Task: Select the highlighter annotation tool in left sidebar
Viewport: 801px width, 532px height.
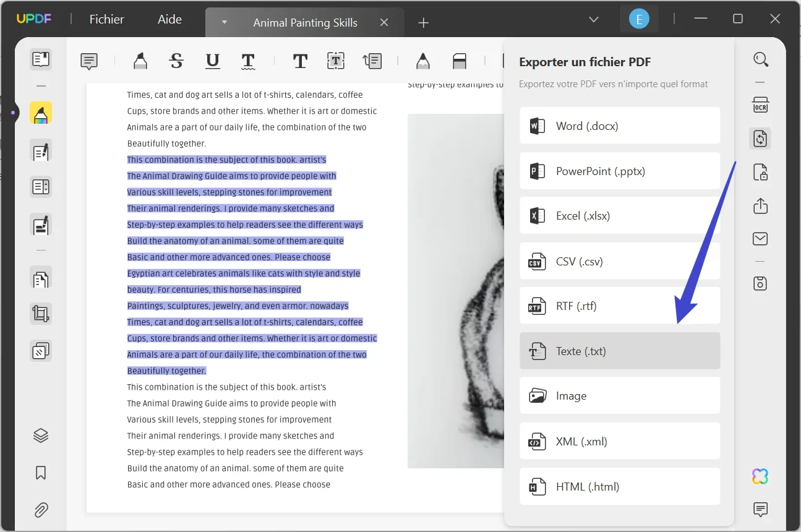Action: 40,113
